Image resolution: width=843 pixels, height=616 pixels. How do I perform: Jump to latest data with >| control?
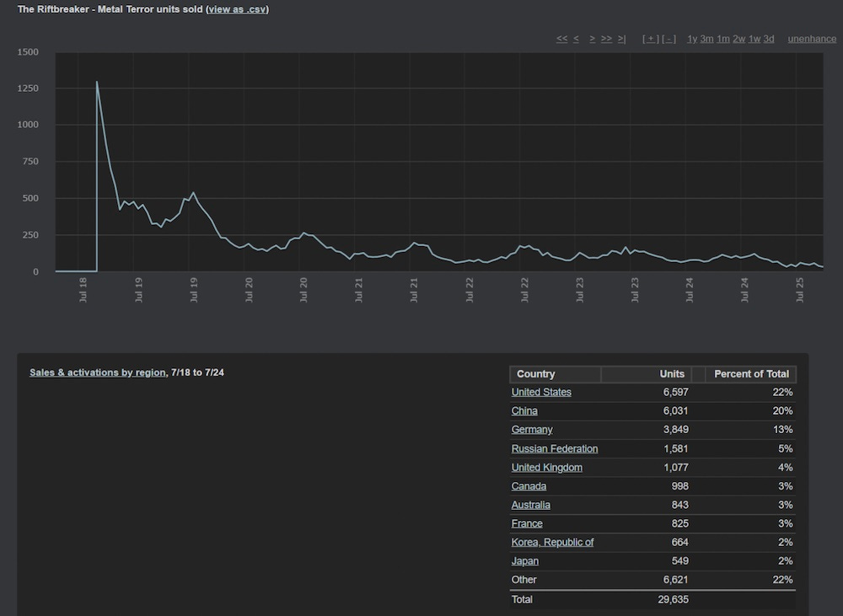tap(621, 39)
